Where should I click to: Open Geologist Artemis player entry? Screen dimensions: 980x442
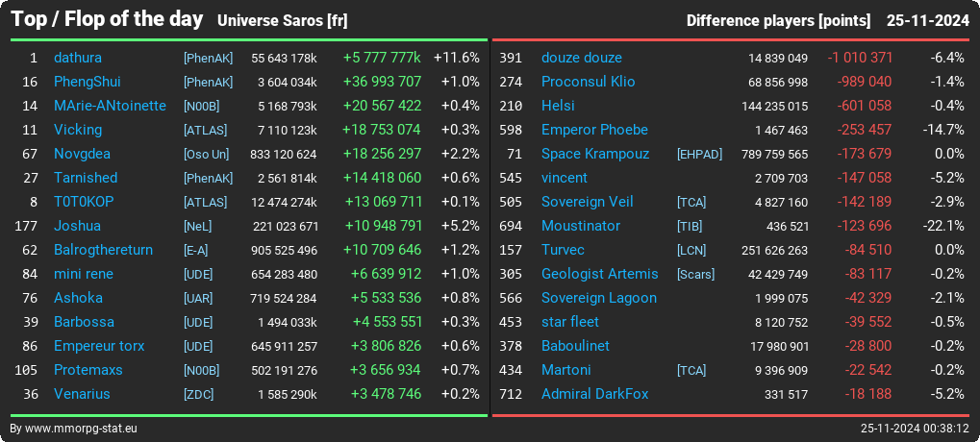599,274
